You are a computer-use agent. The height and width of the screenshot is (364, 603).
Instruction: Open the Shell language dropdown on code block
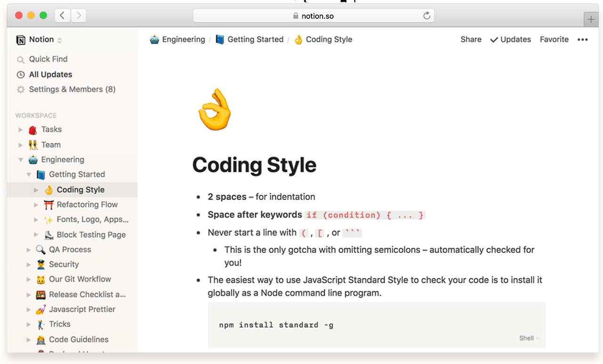pyautogui.click(x=530, y=338)
